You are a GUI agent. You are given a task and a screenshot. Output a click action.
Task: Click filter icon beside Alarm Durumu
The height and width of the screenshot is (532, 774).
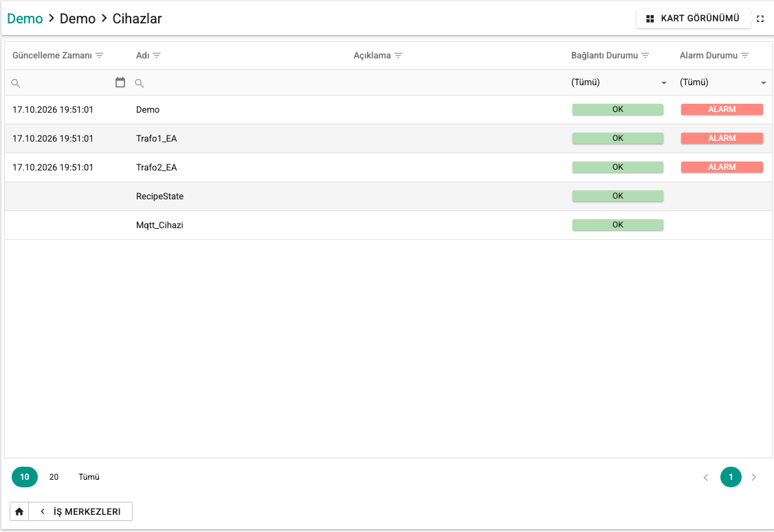tap(745, 55)
